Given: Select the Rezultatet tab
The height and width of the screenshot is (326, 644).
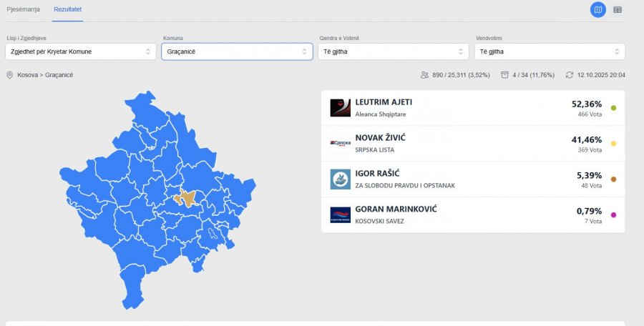Looking at the screenshot, I should (68, 10).
